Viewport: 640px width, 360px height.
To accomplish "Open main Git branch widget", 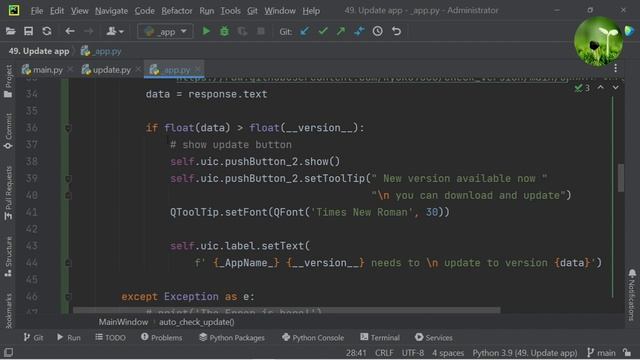I will coord(601,353).
